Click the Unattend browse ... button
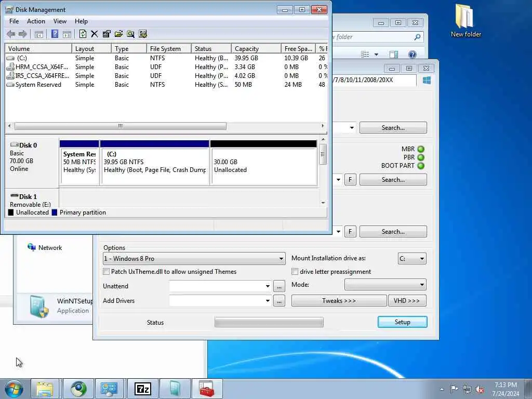Image resolution: width=532 pixels, height=399 pixels. (x=279, y=286)
